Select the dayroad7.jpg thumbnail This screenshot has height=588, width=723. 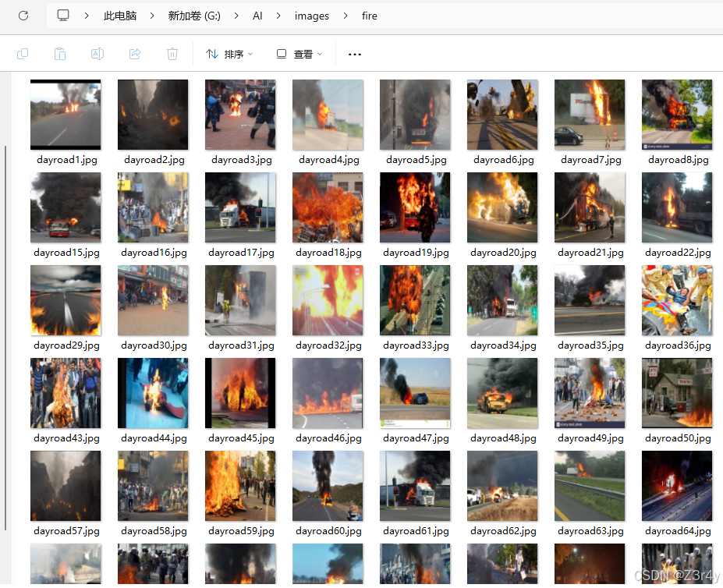pos(590,115)
